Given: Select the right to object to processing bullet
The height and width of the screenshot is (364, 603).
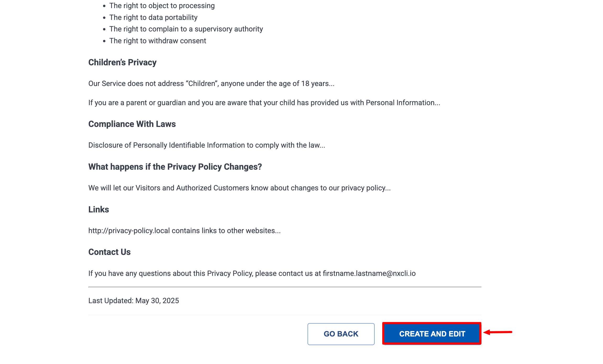Looking at the screenshot, I should pyautogui.click(x=162, y=6).
